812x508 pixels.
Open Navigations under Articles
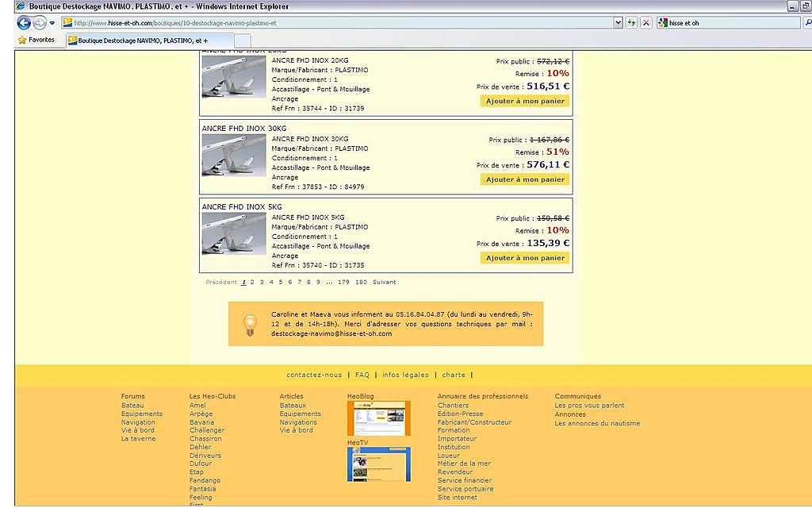298,422
